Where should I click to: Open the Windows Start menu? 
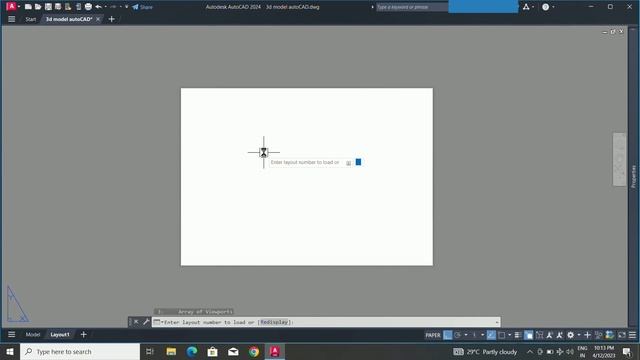click(x=9, y=351)
